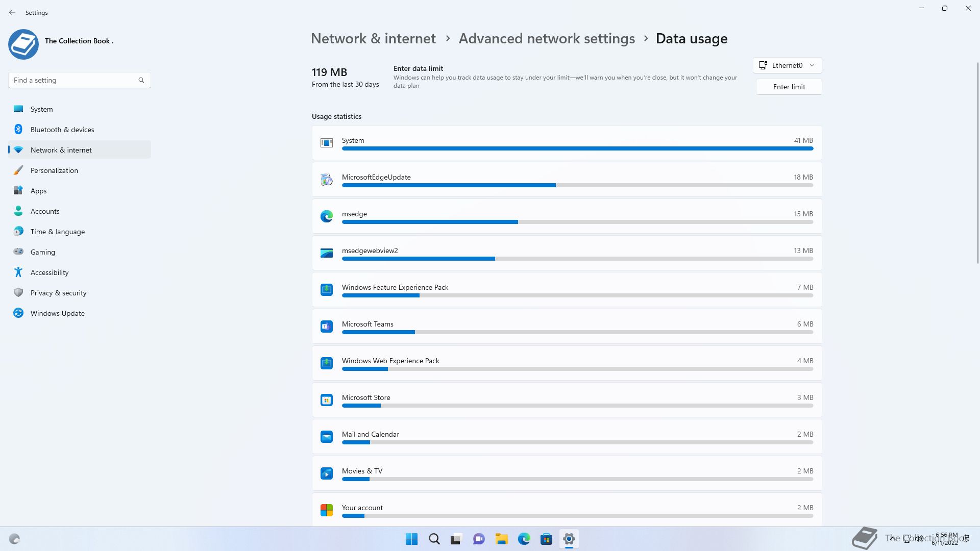The height and width of the screenshot is (551, 980).
Task: Focus the Find a setting search box
Action: tap(80, 80)
